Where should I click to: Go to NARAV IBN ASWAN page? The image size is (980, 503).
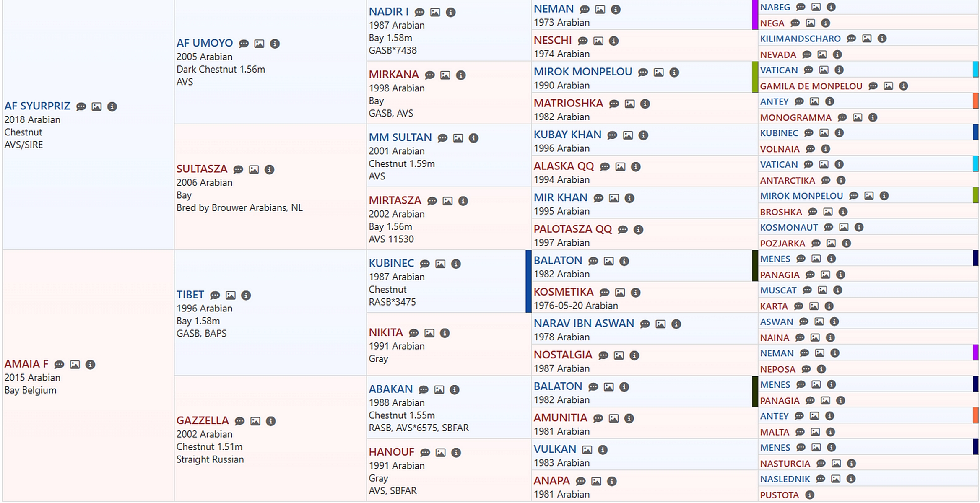point(583,323)
